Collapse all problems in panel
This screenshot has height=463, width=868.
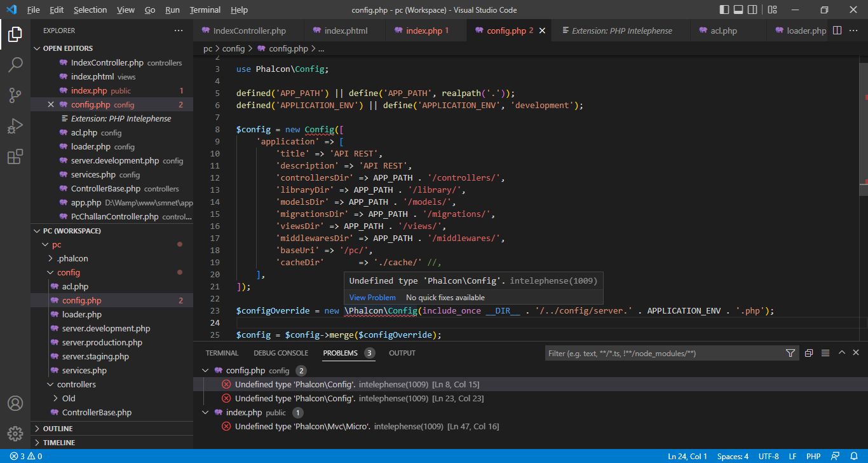(809, 353)
